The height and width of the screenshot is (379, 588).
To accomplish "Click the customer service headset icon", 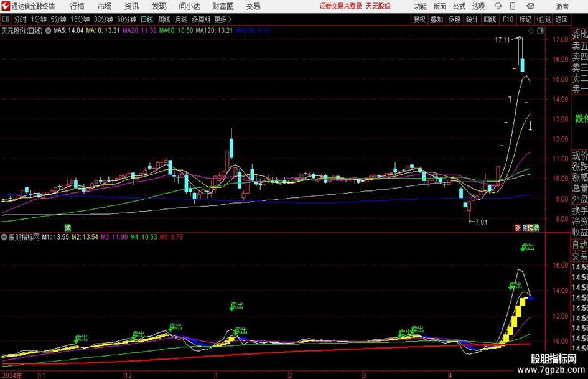I will 498,6.
